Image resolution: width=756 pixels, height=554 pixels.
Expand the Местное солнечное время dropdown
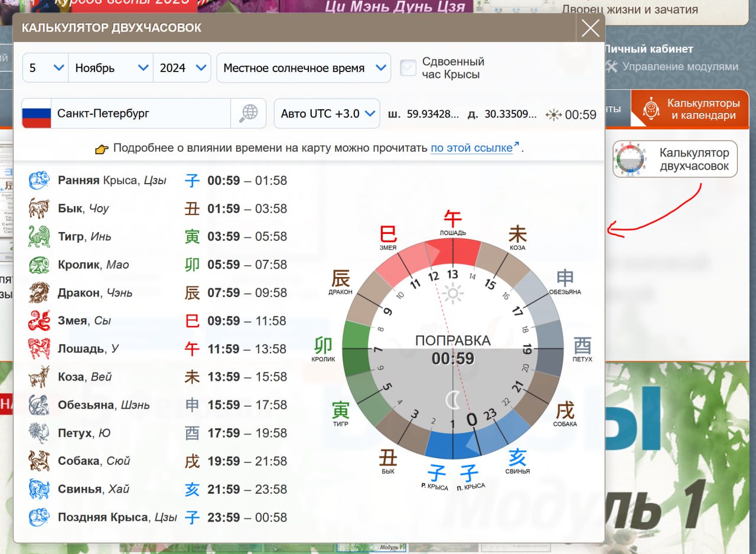click(x=304, y=68)
